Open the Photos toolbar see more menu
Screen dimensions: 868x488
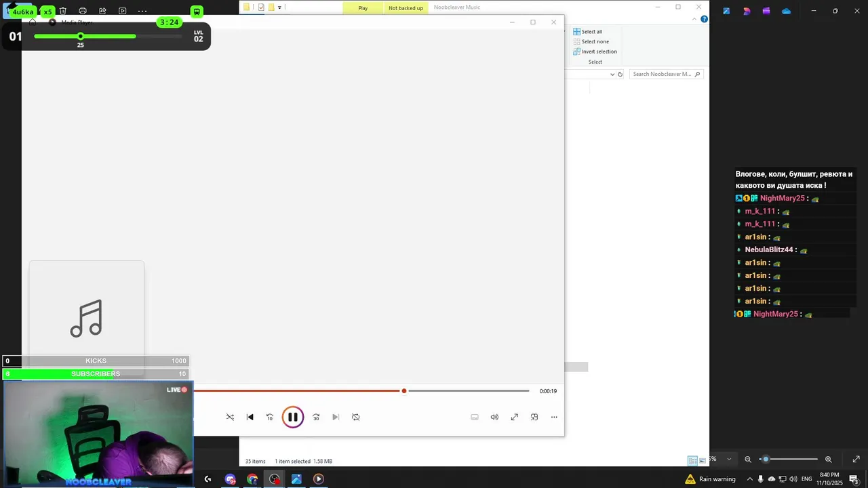pyautogui.click(x=142, y=11)
